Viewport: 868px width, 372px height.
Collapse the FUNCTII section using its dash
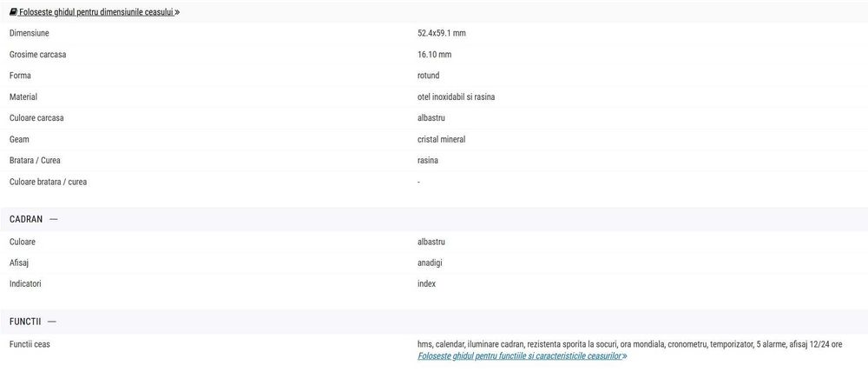click(x=52, y=322)
